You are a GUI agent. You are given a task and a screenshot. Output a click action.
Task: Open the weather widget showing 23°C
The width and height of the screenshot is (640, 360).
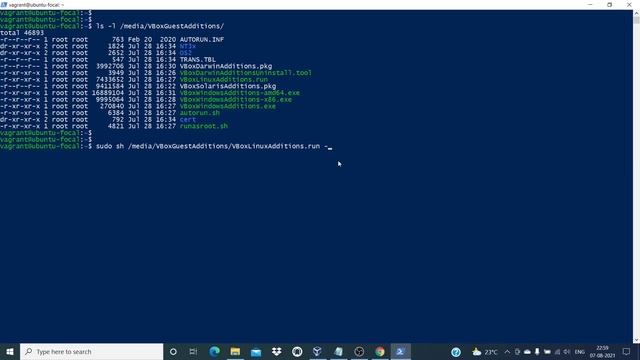(484, 352)
